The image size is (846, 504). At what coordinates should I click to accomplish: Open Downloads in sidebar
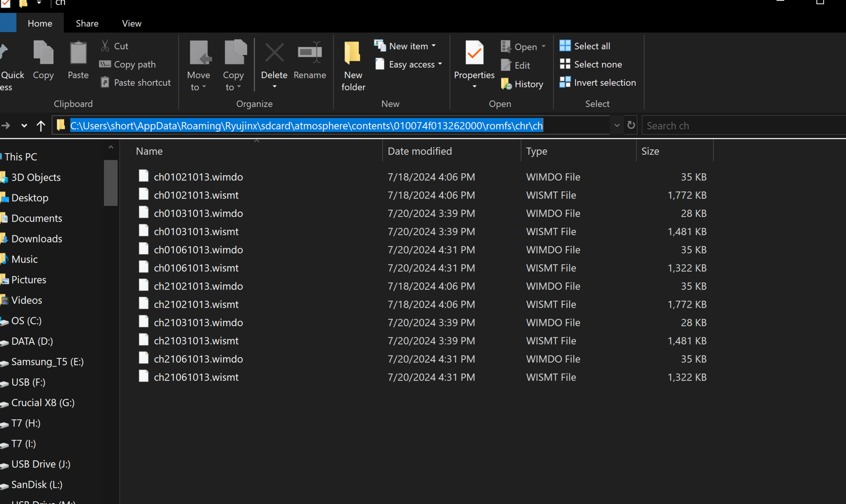point(37,239)
